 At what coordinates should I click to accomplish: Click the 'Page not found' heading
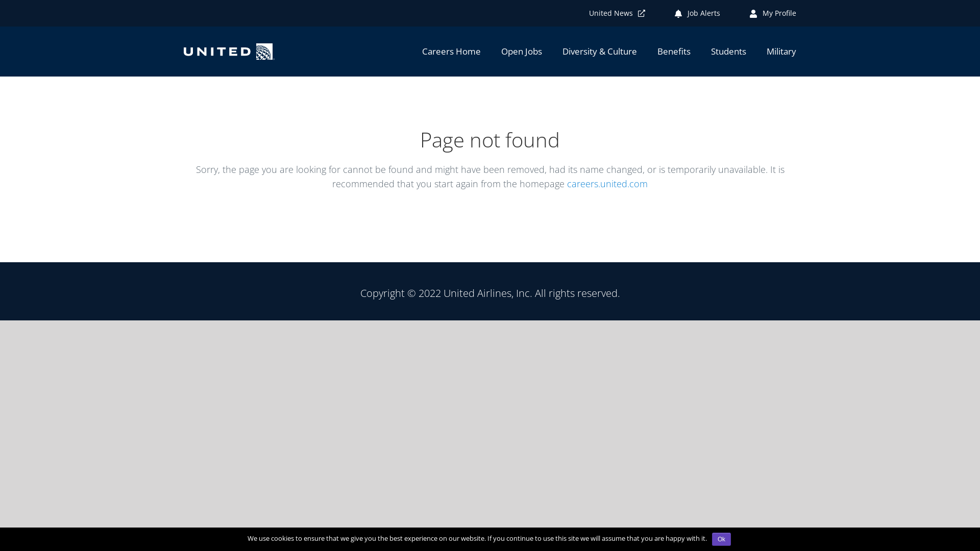tap(490, 140)
